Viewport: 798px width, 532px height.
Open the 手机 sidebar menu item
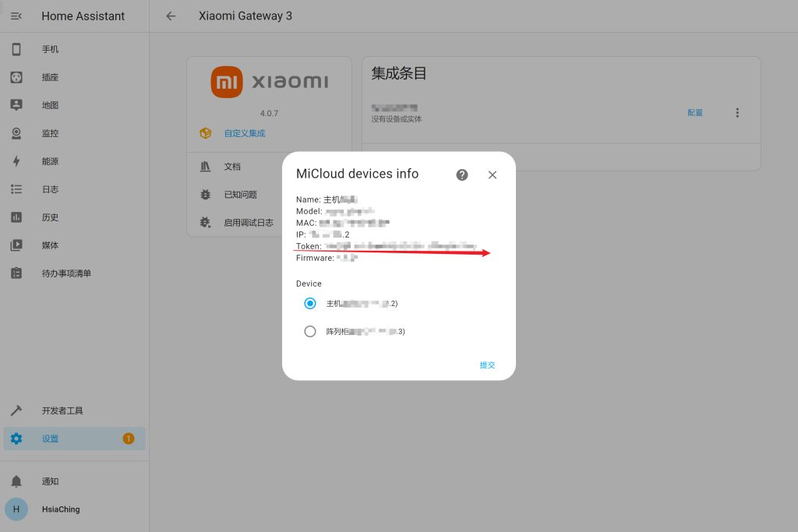coord(74,49)
